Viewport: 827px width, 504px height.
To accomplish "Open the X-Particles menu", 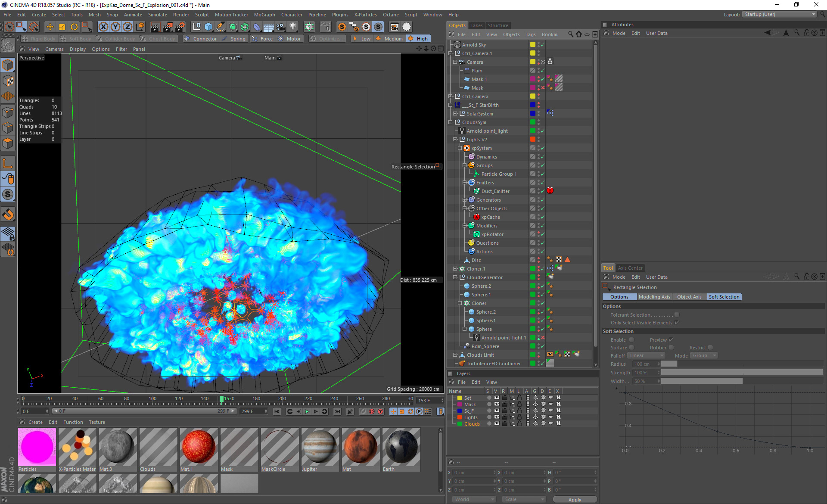I will coord(365,15).
